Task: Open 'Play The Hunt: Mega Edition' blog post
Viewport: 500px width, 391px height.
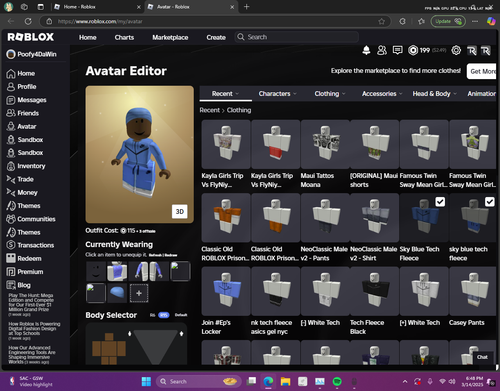Action: [x=31, y=302]
